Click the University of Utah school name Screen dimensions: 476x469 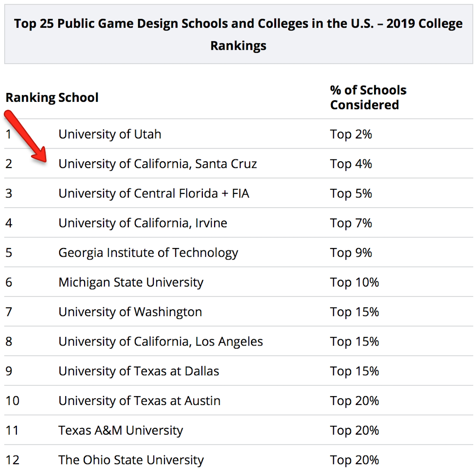click(110, 134)
